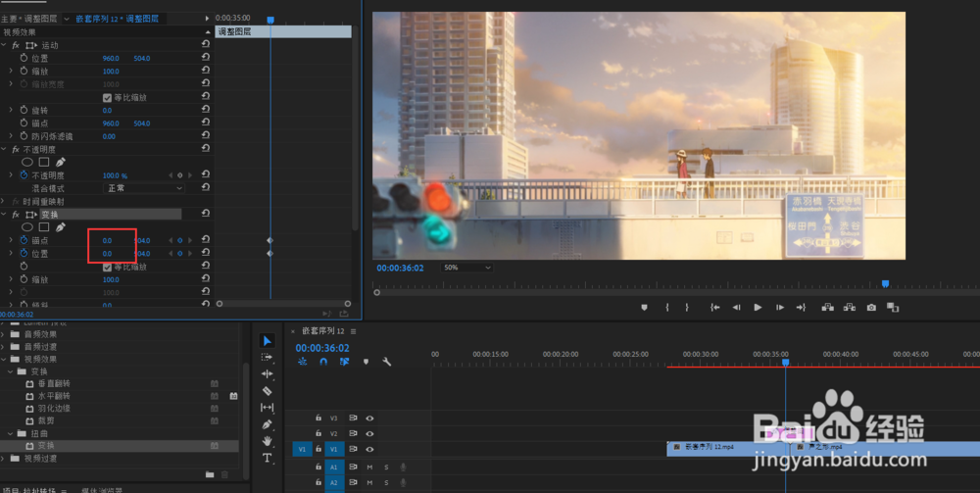
Task: Open timeline wrench display settings
Action: point(387,362)
